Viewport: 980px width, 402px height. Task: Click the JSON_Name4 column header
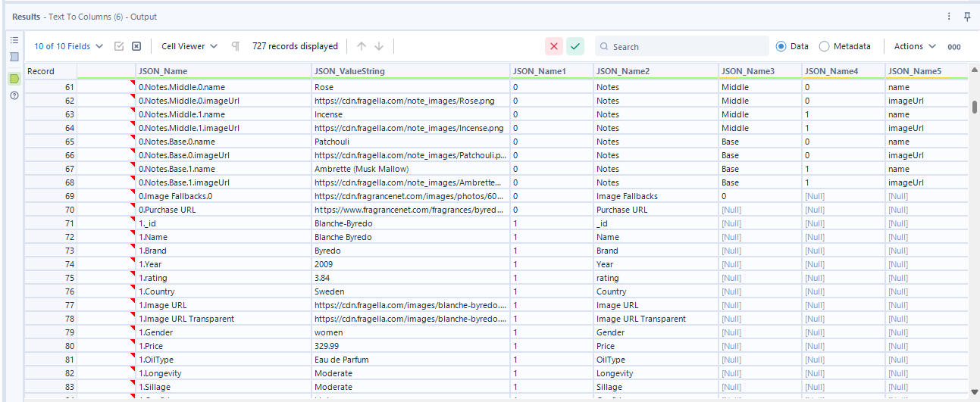pyautogui.click(x=844, y=71)
